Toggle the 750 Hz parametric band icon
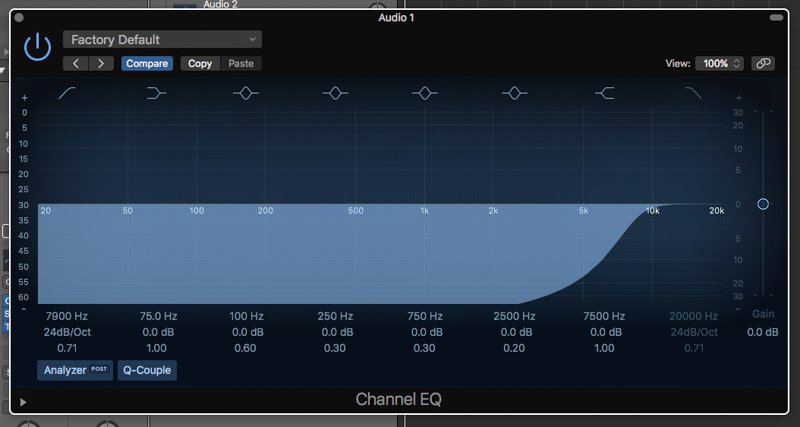 [x=425, y=93]
